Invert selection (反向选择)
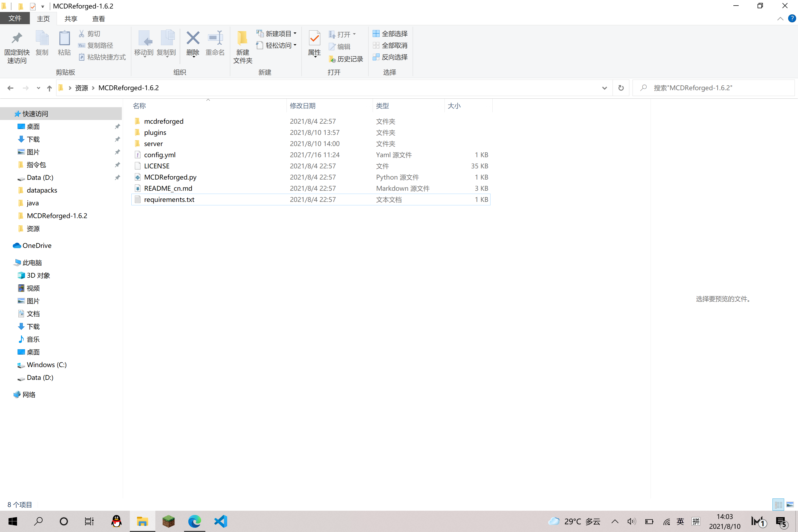The width and height of the screenshot is (798, 532). 390,57
